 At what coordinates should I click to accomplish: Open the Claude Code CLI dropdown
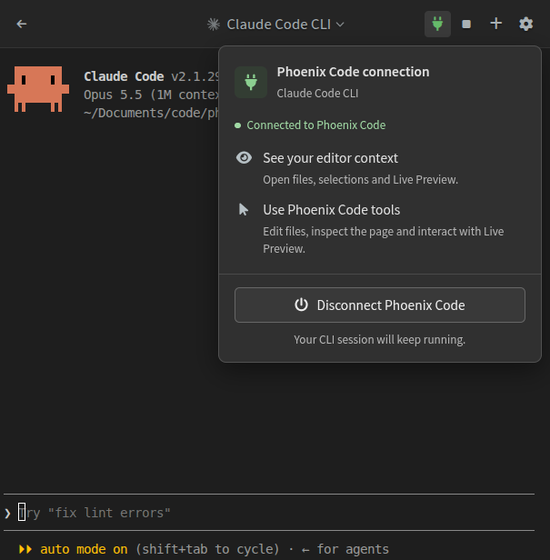point(275,24)
